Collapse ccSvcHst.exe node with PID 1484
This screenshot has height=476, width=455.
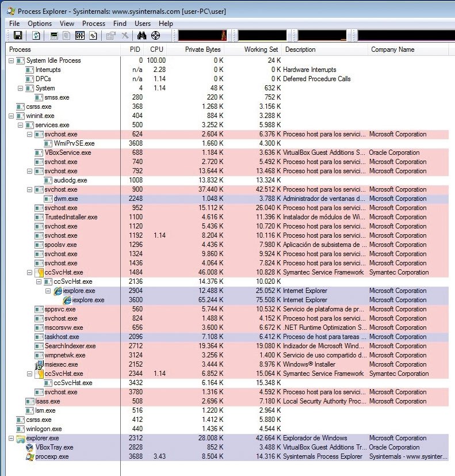[30, 273]
